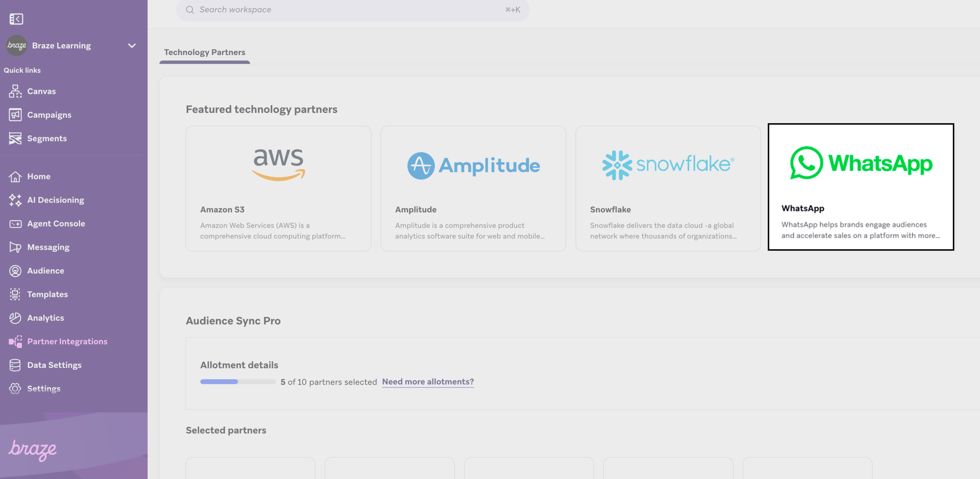Screen dimensions: 980x479
Task: Open the Amazon S3 partner card
Action: [x=278, y=188]
